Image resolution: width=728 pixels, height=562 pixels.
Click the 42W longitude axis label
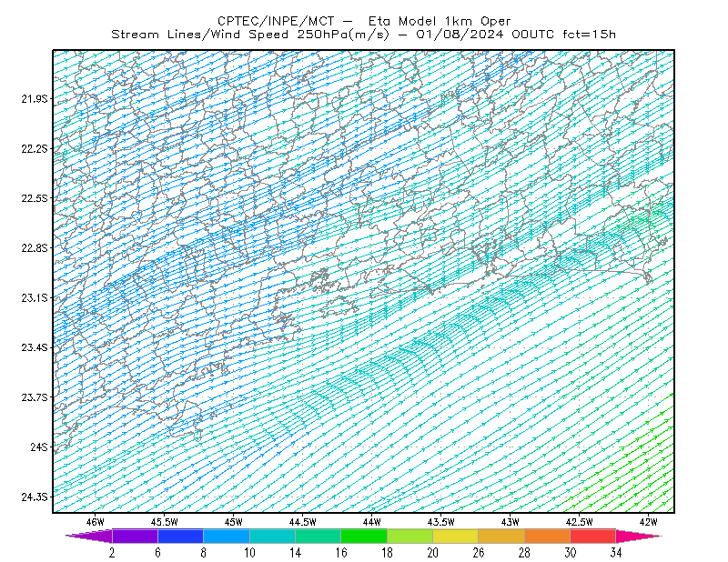pos(648,522)
